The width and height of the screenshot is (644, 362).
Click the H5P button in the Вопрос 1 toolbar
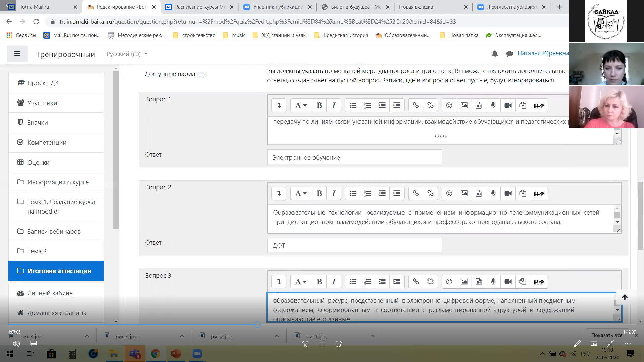(x=539, y=106)
